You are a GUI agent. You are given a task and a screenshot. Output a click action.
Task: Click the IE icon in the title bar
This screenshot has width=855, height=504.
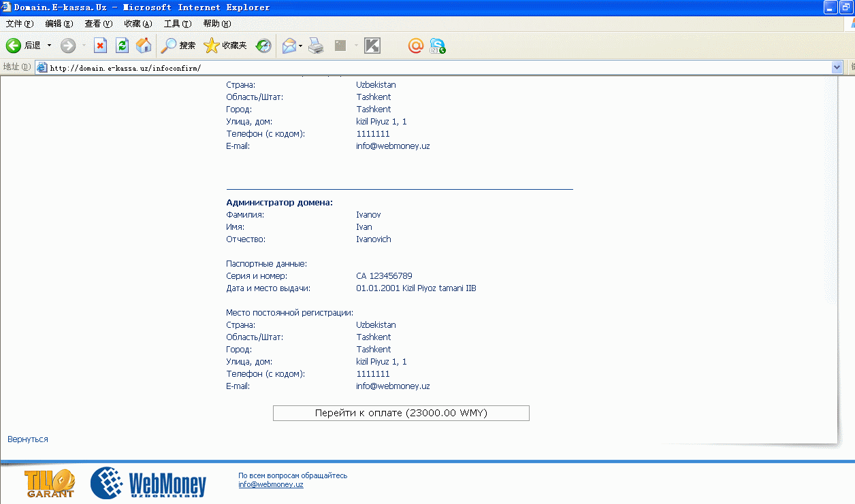click(x=7, y=7)
